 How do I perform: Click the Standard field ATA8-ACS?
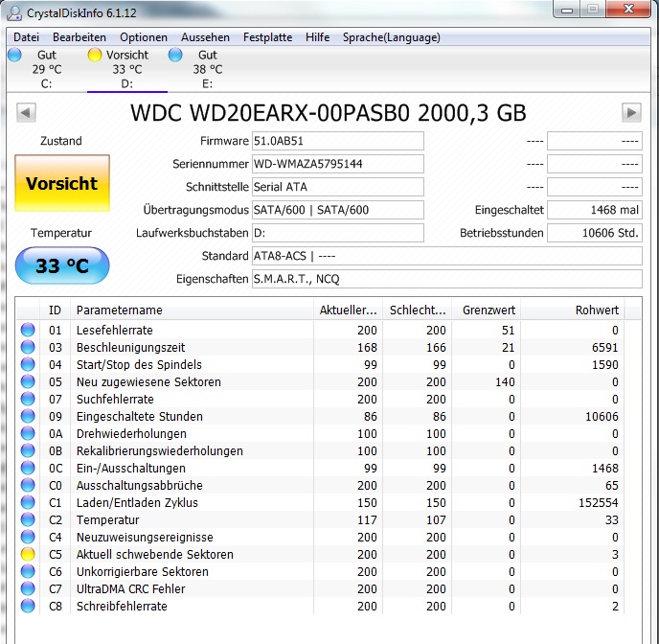tap(447, 256)
